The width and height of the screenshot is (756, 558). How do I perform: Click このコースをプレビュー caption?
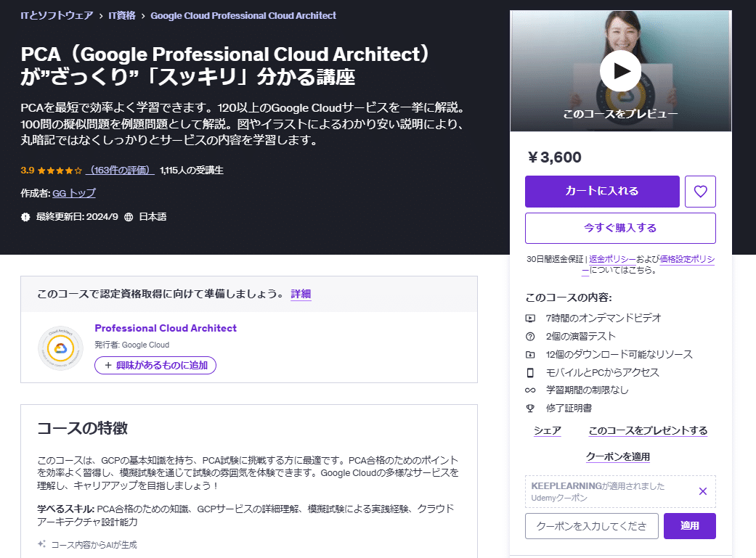point(620,114)
